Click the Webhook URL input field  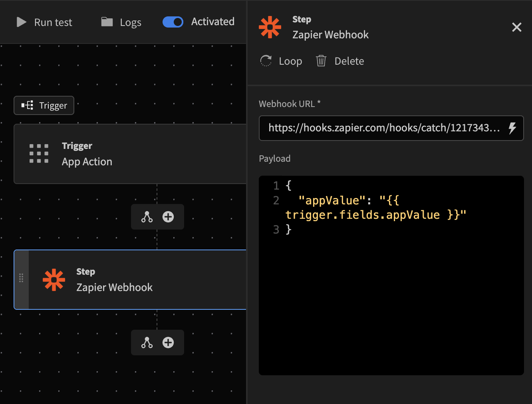click(x=391, y=128)
